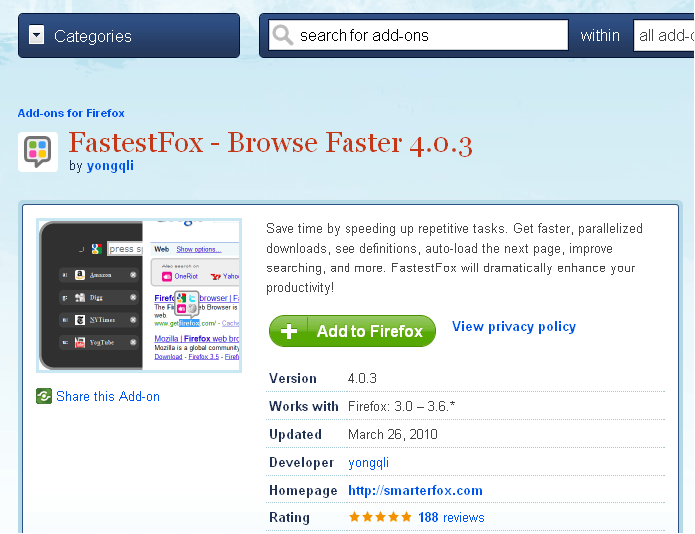Open the 188 reviews link
This screenshot has height=534, width=695.
coord(451,517)
